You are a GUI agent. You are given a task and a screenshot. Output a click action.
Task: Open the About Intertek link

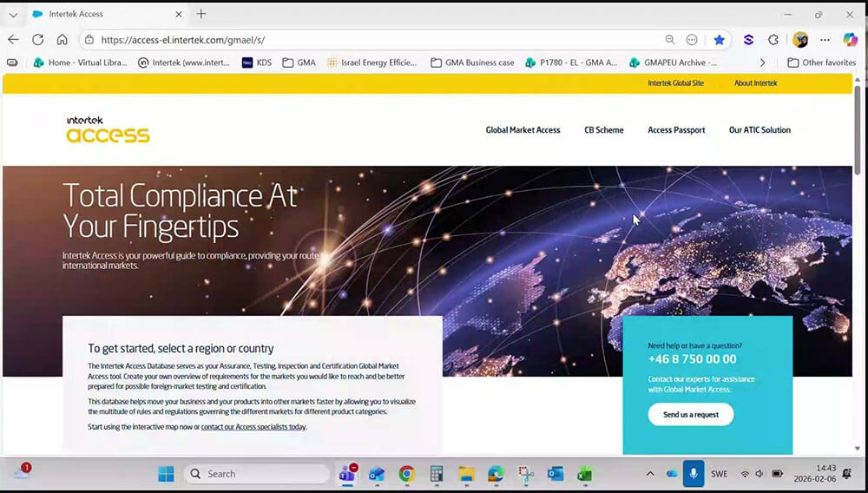coord(756,83)
